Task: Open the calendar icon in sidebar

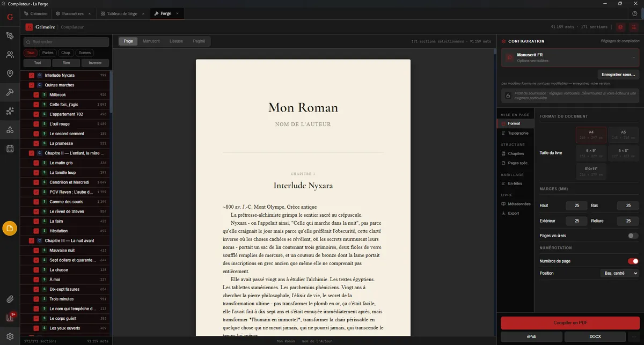Action: coord(10,149)
